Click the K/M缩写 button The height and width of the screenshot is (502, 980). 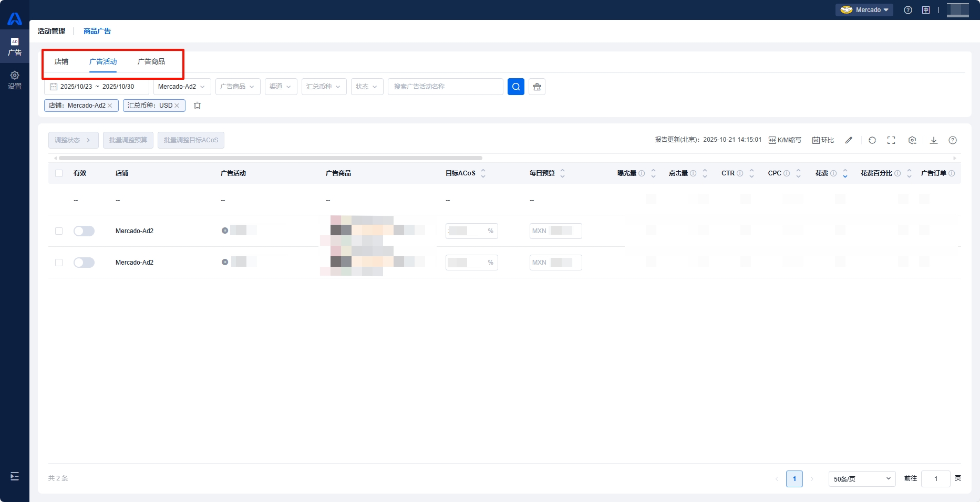(785, 140)
